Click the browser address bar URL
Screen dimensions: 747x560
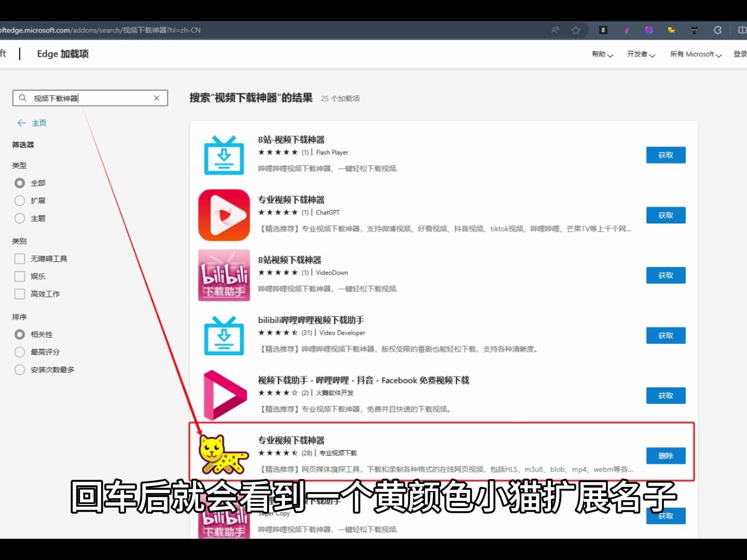(100, 30)
